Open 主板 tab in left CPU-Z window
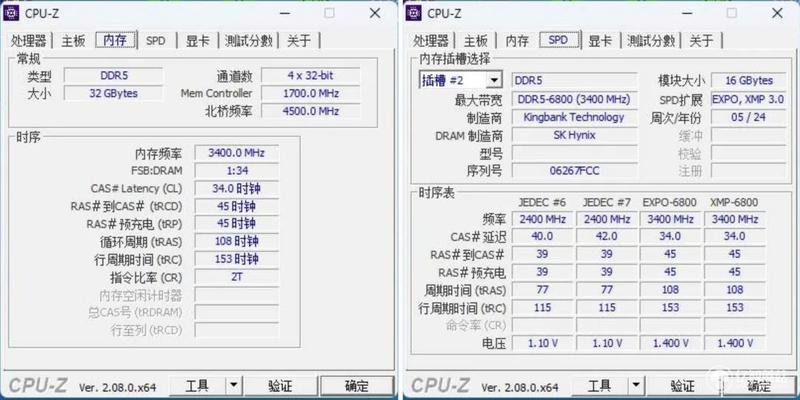800x400 pixels. (x=73, y=41)
